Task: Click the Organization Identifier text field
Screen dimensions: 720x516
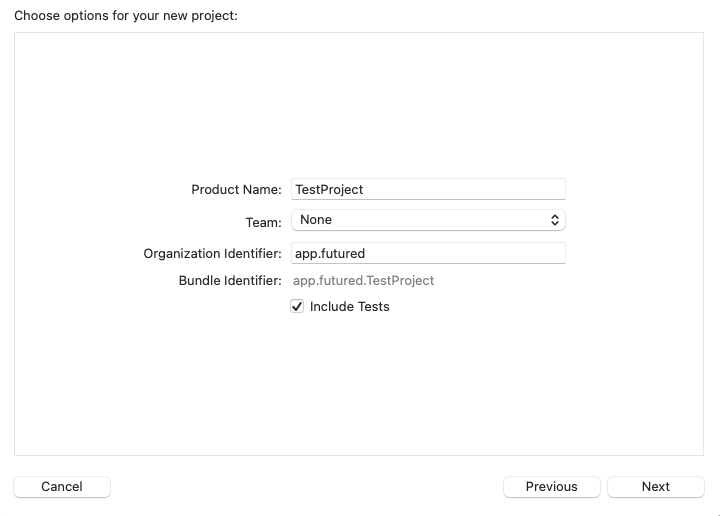Action: pos(428,254)
